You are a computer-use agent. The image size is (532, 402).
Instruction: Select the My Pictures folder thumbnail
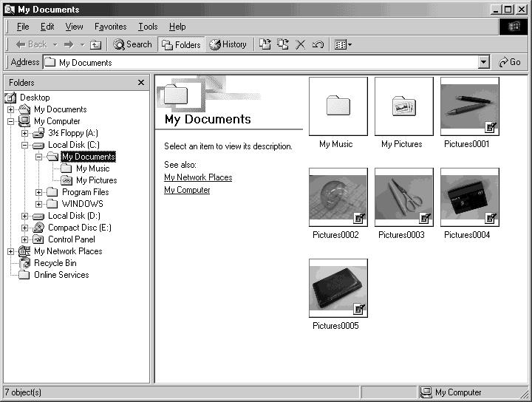pyautogui.click(x=404, y=106)
